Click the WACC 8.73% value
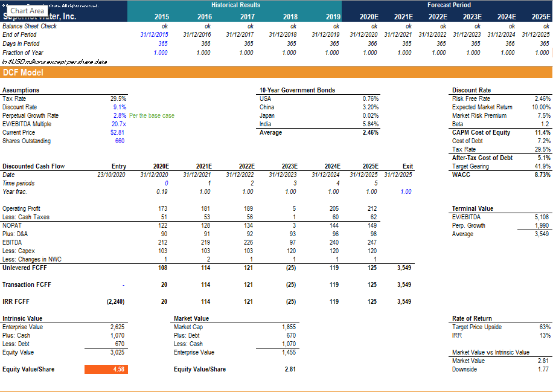553x392 pixels. pyautogui.click(x=542, y=175)
